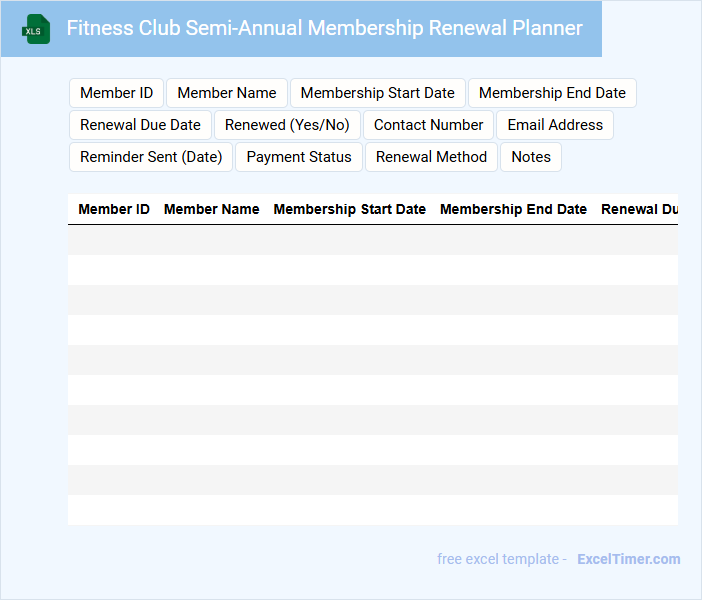
Task: Click the Notes tag
Action: pyautogui.click(x=531, y=157)
